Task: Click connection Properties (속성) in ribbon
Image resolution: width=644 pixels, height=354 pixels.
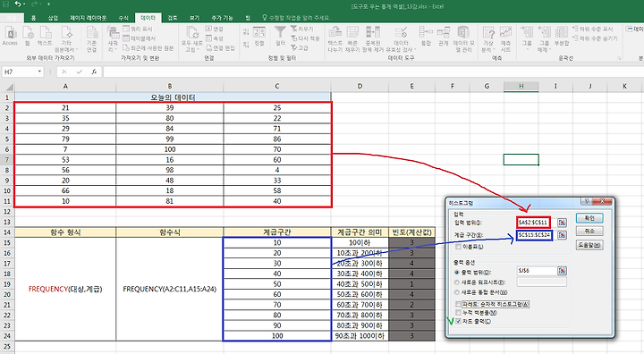Action: coord(215,38)
